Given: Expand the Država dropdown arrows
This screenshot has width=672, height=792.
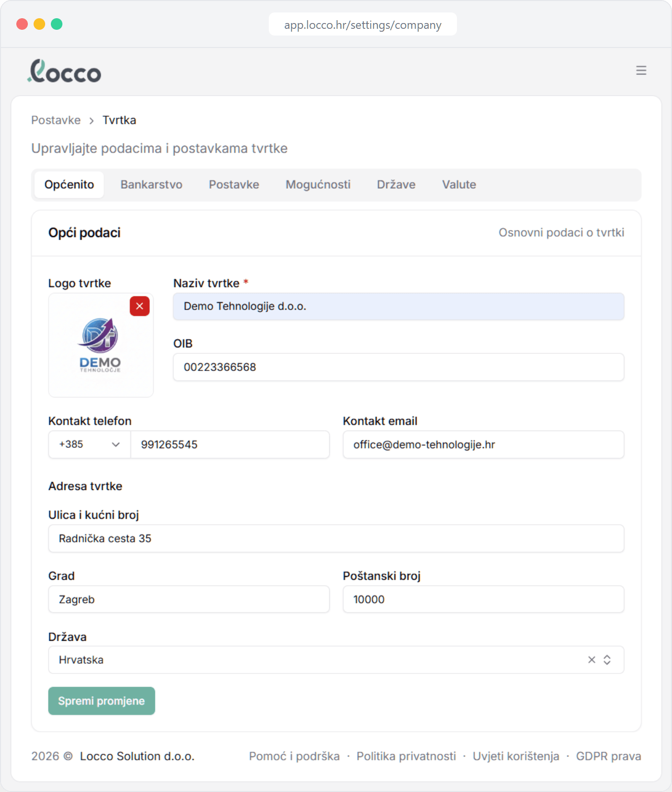Looking at the screenshot, I should (607, 660).
